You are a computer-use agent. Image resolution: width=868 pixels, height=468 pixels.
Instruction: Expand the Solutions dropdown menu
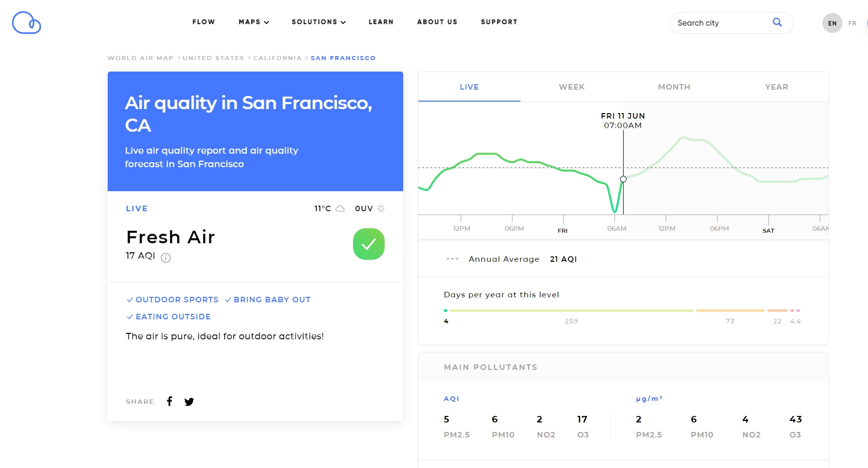(319, 22)
